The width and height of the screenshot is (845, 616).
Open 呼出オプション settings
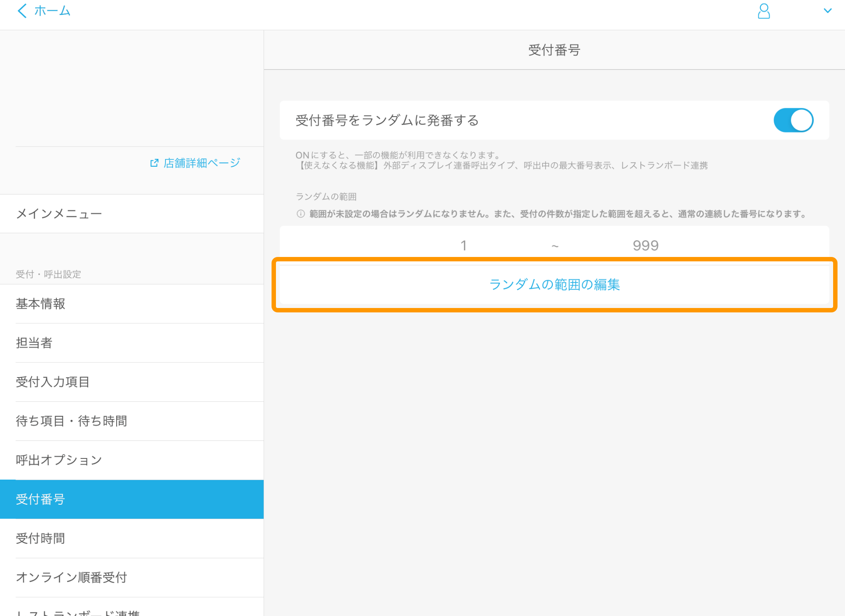pos(132,460)
